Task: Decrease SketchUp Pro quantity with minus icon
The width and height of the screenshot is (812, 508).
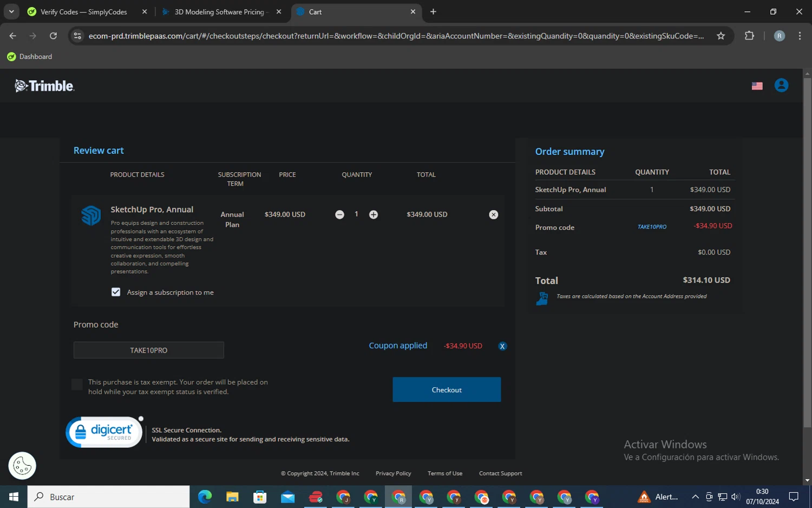Action: pos(339,214)
